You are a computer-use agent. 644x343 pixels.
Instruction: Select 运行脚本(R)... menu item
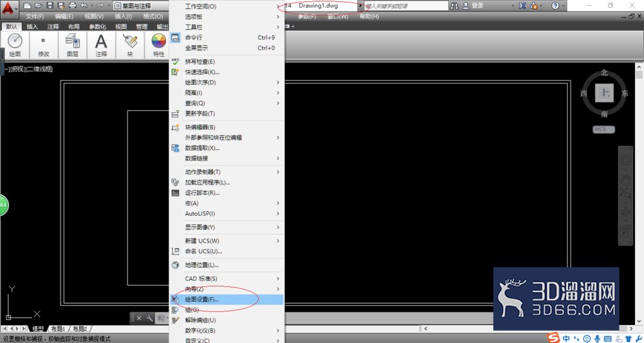pos(227,193)
